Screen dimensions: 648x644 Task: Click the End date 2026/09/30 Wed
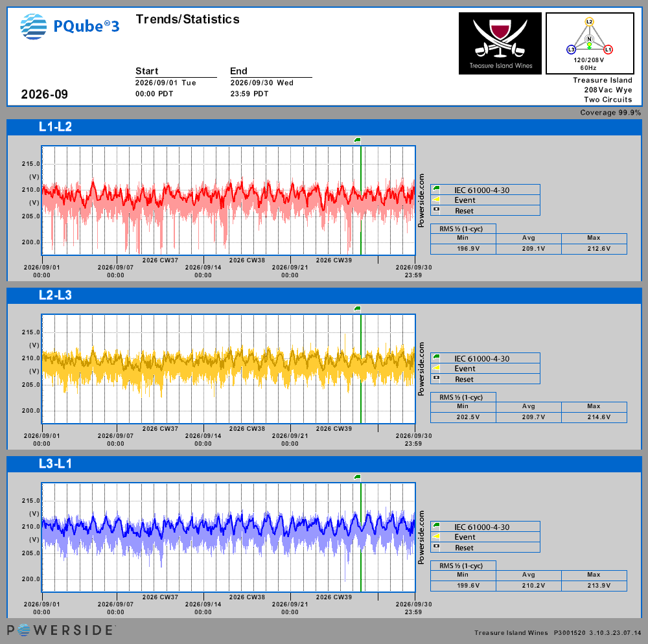pyautogui.click(x=262, y=83)
